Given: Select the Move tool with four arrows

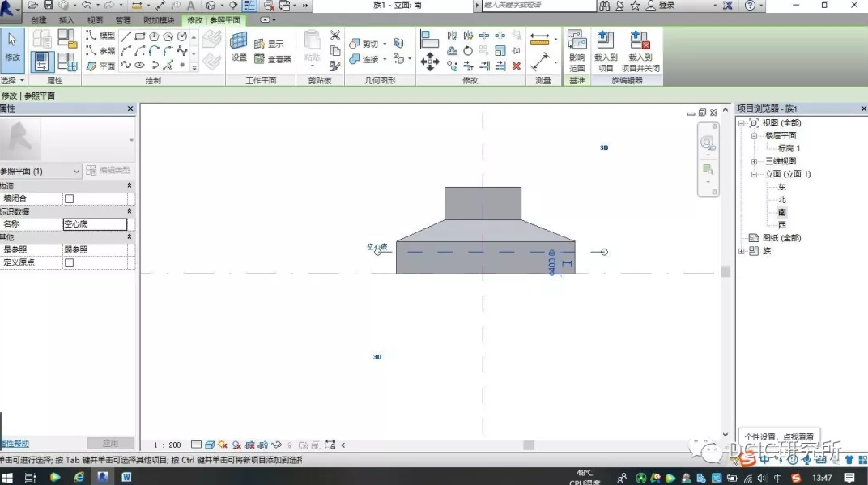Looking at the screenshot, I should point(430,62).
